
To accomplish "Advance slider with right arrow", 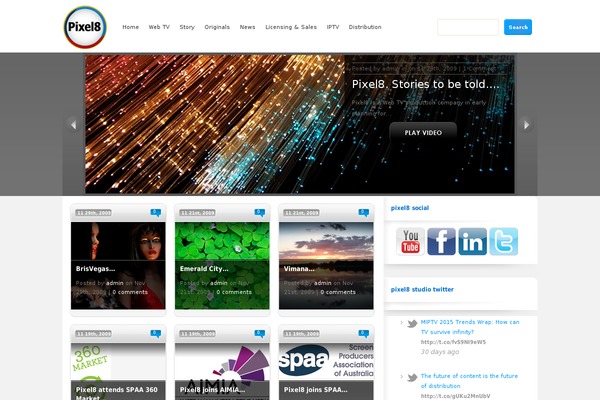I will [x=526, y=124].
